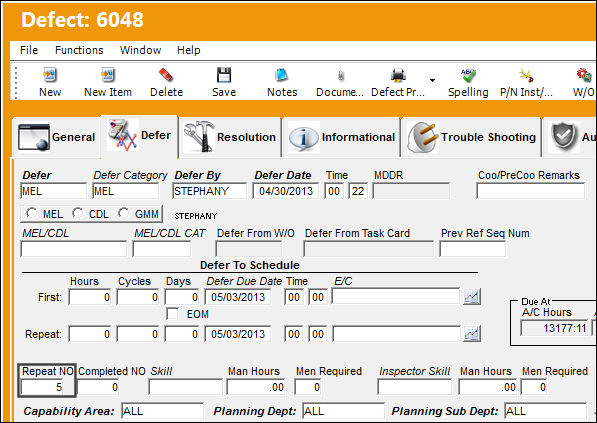Click the First row E/C field

point(396,296)
